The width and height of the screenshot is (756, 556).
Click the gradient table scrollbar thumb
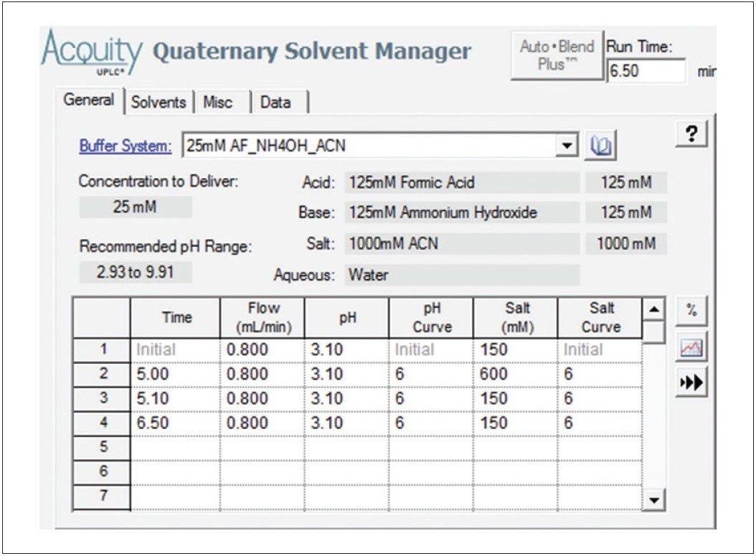(x=653, y=332)
